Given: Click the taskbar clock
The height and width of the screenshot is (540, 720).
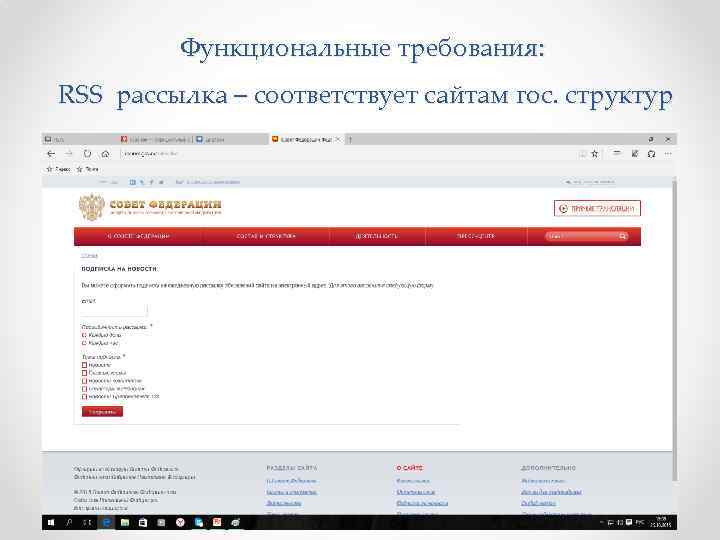Looking at the screenshot, I should click(661, 522).
